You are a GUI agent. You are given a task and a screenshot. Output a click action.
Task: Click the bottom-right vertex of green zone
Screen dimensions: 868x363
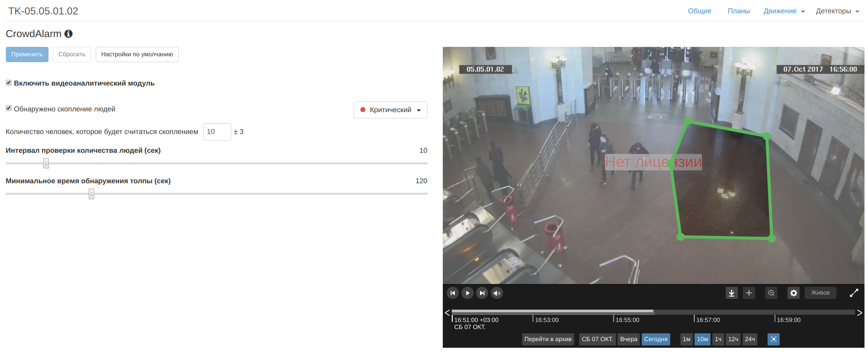772,238
